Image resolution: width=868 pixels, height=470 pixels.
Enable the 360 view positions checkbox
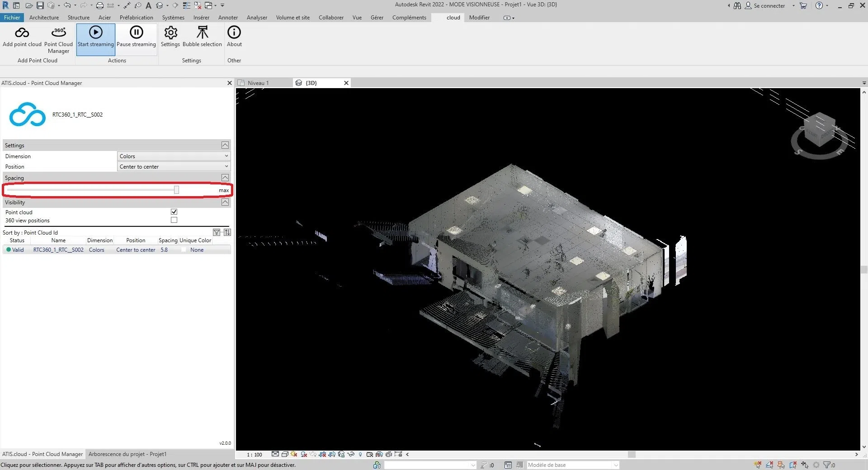(x=174, y=220)
